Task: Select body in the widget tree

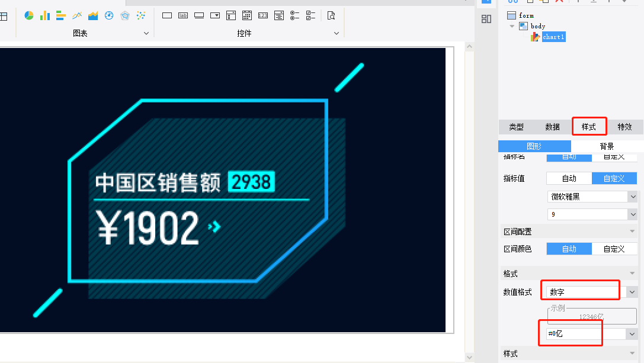Action: [x=537, y=26]
